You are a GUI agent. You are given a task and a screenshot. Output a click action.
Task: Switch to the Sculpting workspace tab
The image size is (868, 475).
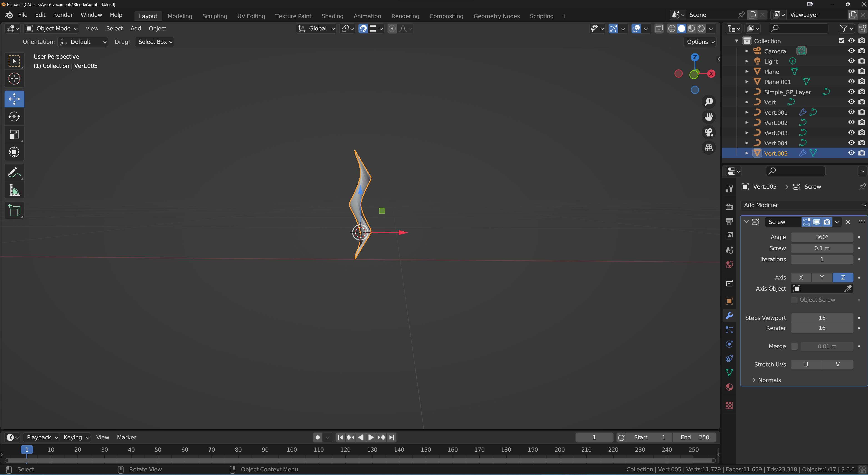[215, 16]
